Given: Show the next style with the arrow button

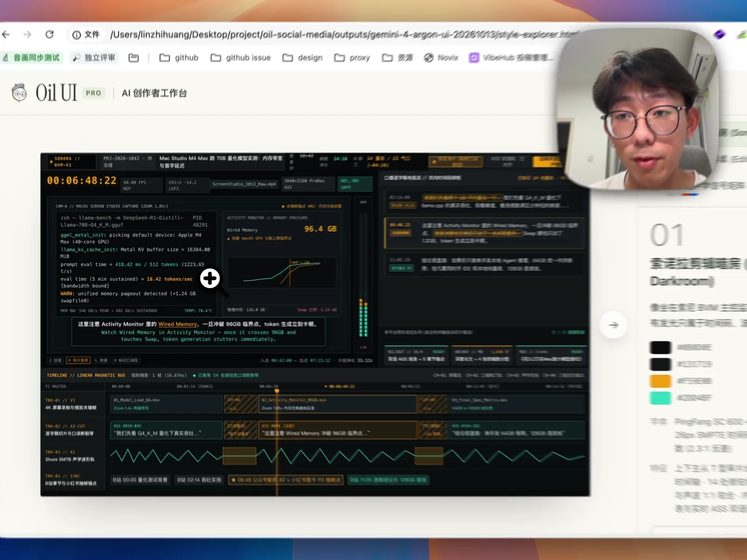Looking at the screenshot, I should (x=613, y=325).
